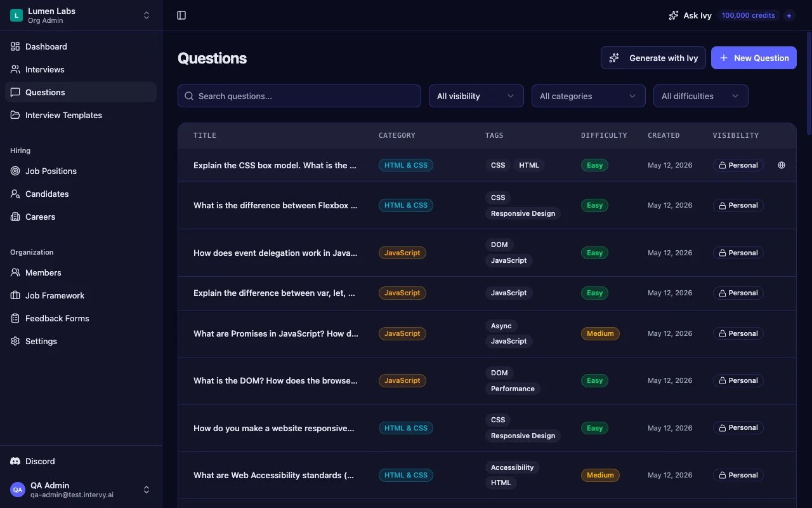
Task: Click the Dashboard grid icon
Action: point(15,46)
